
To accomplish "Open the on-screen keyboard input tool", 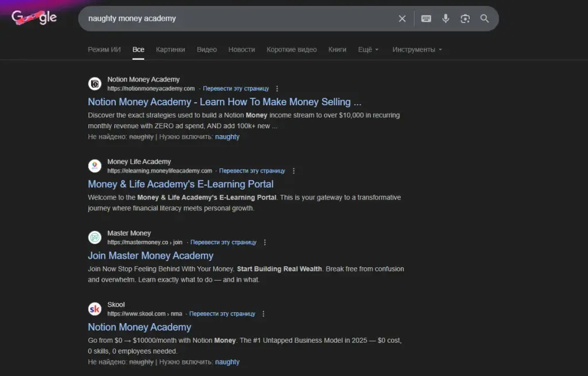I will pyautogui.click(x=426, y=18).
